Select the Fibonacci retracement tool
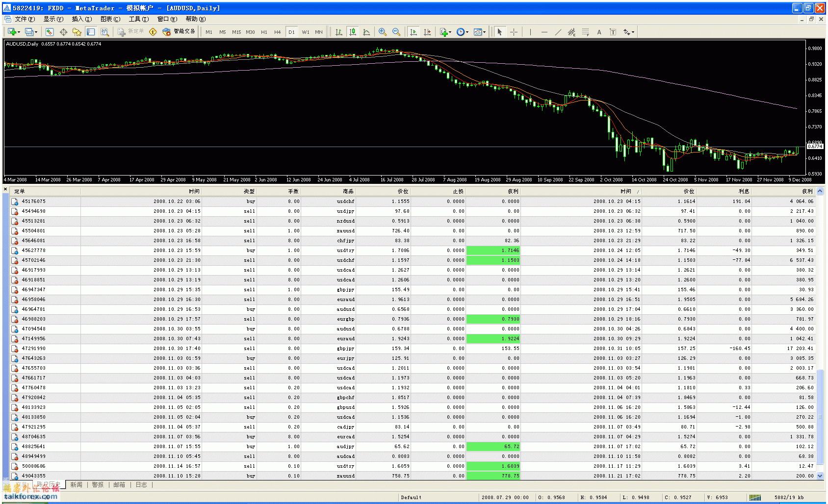The image size is (828, 504). [x=585, y=32]
